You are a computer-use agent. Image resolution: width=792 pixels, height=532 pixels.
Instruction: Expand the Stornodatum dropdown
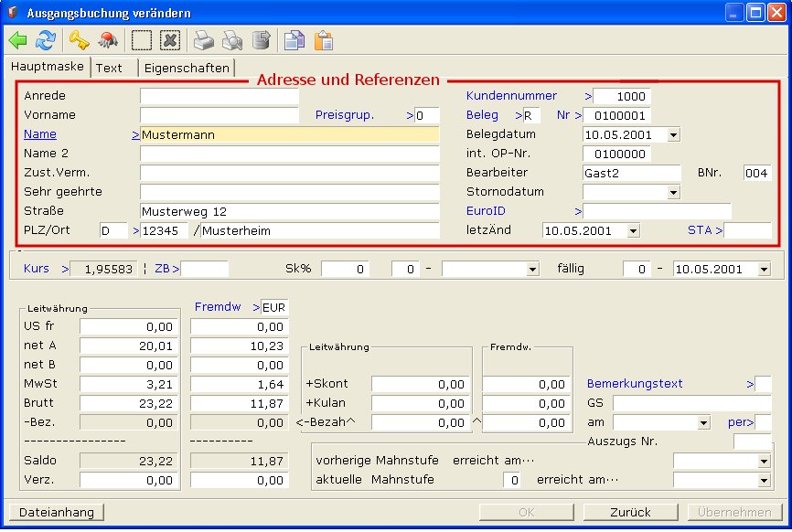tap(674, 193)
